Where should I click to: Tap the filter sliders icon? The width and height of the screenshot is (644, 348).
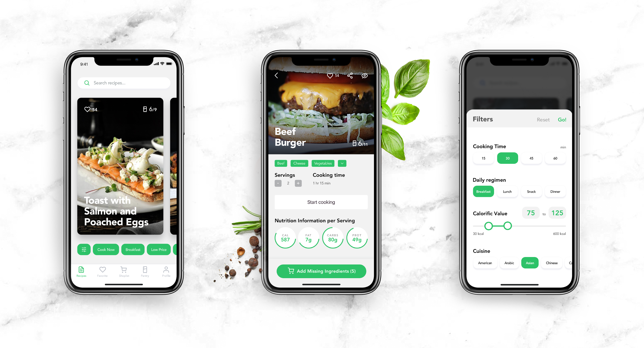(x=83, y=248)
